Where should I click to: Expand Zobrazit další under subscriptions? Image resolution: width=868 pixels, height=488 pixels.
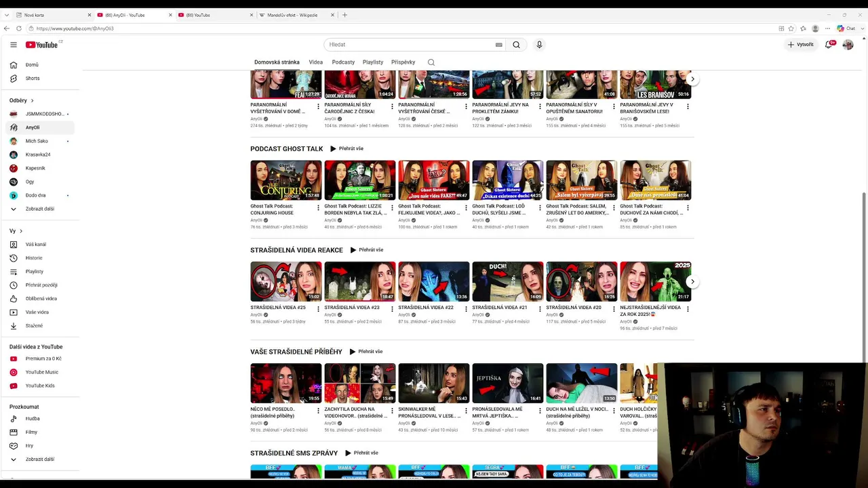[x=41, y=209]
